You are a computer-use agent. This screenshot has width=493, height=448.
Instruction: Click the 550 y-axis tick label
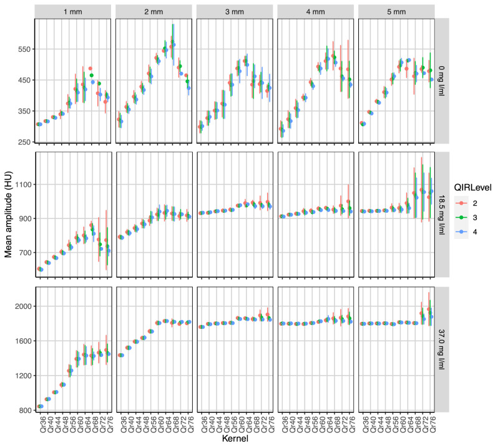[24, 49]
